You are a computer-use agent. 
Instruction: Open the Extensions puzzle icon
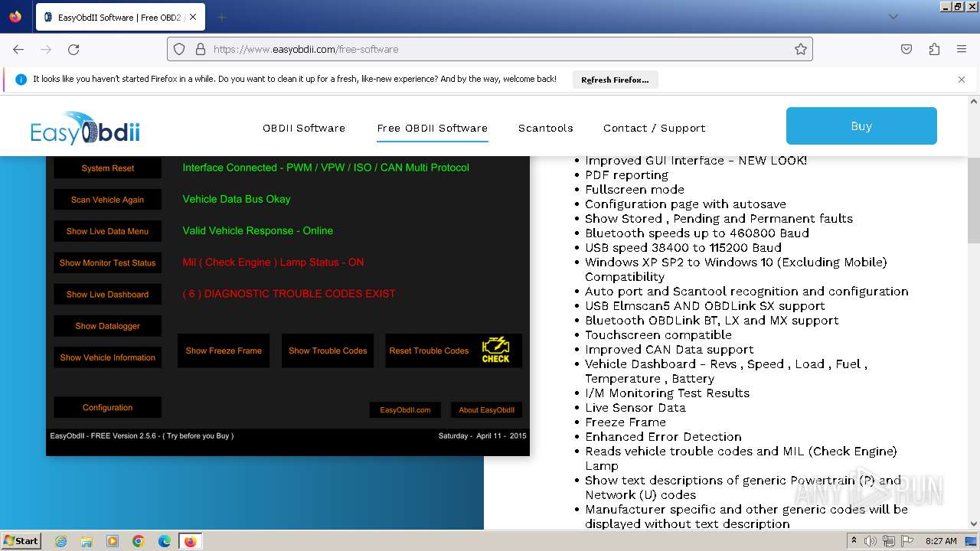tap(934, 49)
